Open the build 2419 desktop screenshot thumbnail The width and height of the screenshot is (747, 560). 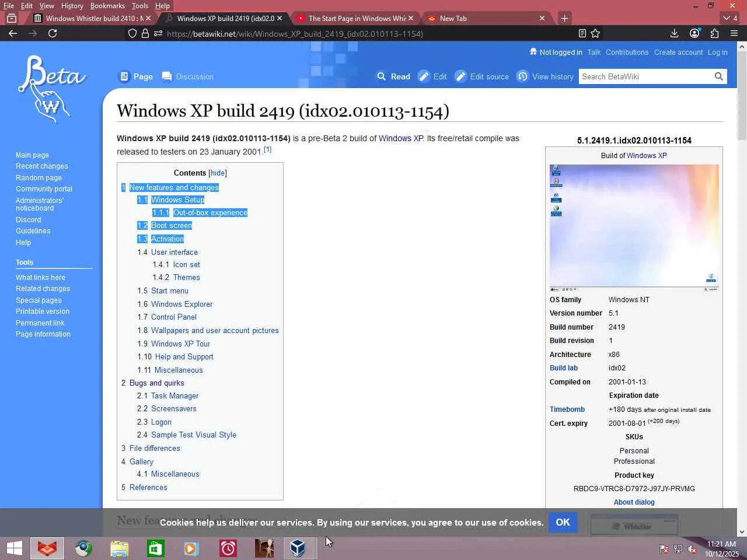(634, 228)
